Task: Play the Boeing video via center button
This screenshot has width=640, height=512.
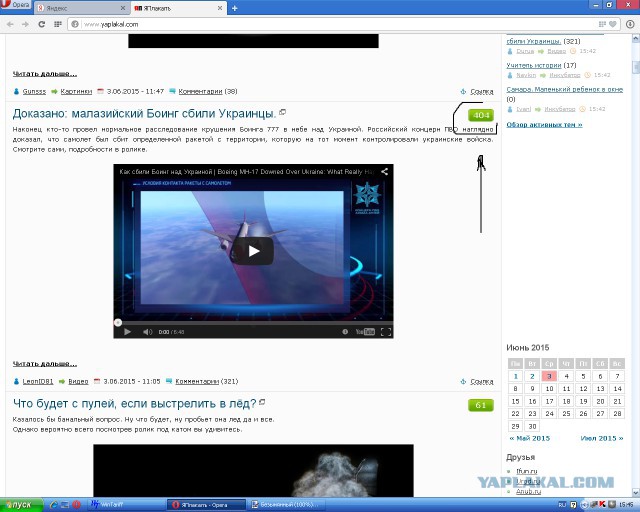Action: point(253,251)
